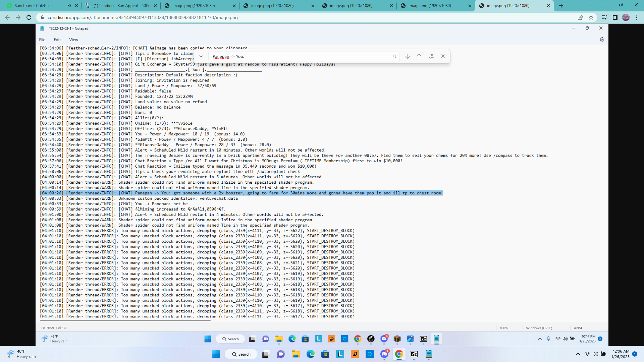Open Discord from the taskbar
Screen dimensions: 644x362
tap(384, 354)
